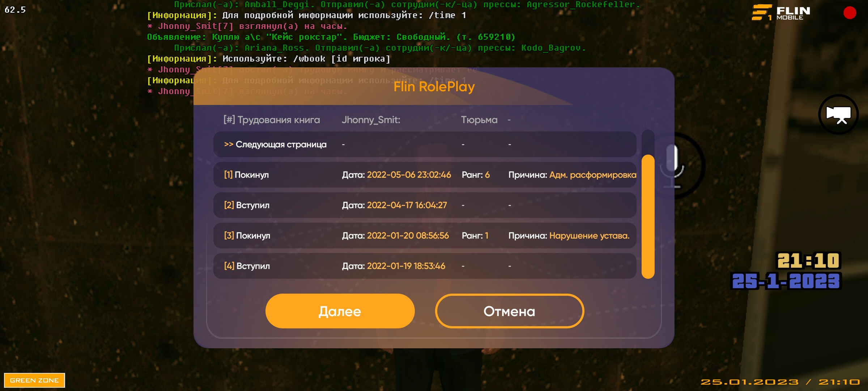Tap the GREEN ZONE badge
The width and height of the screenshot is (868, 391).
click(34, 380)
